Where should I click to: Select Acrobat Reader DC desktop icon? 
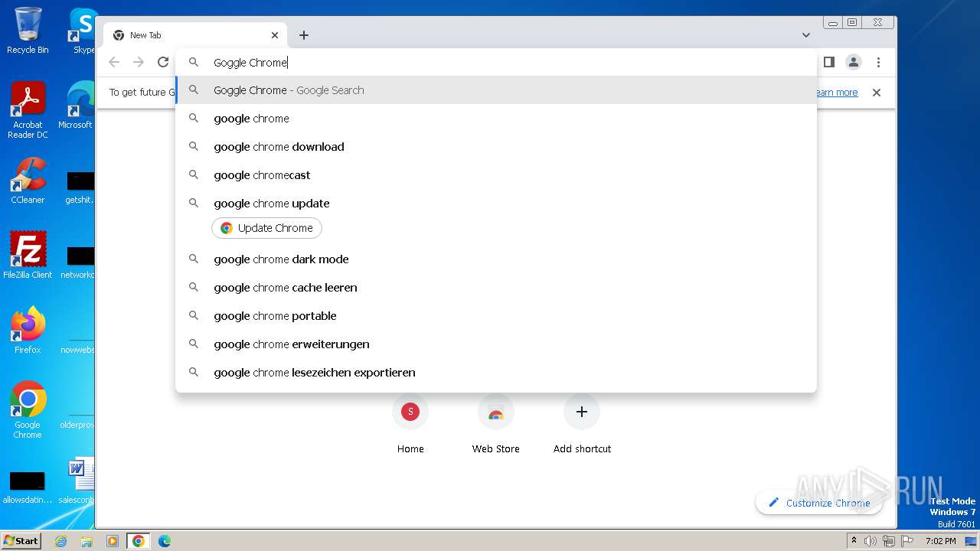[x=28, y=110]
